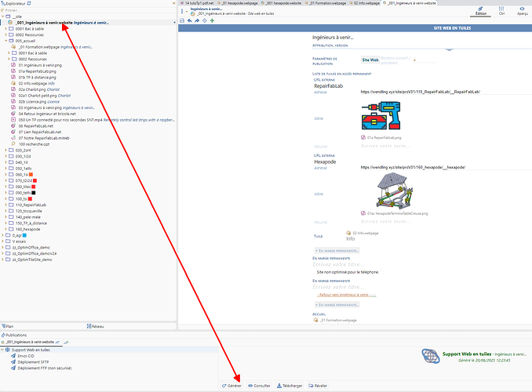Open the _01 Formation.webpage tab
Image resolution: width=532 pixels, height=392 pixels.
(326, 3)
